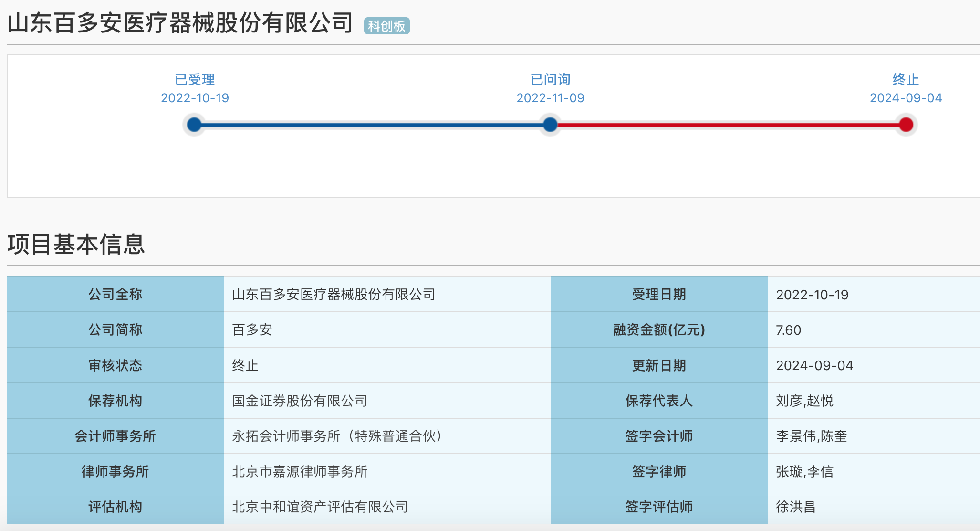Click the 融资金额 value 7.60
The width and height of the screenshot is (980, 531).
pos(788,330)
